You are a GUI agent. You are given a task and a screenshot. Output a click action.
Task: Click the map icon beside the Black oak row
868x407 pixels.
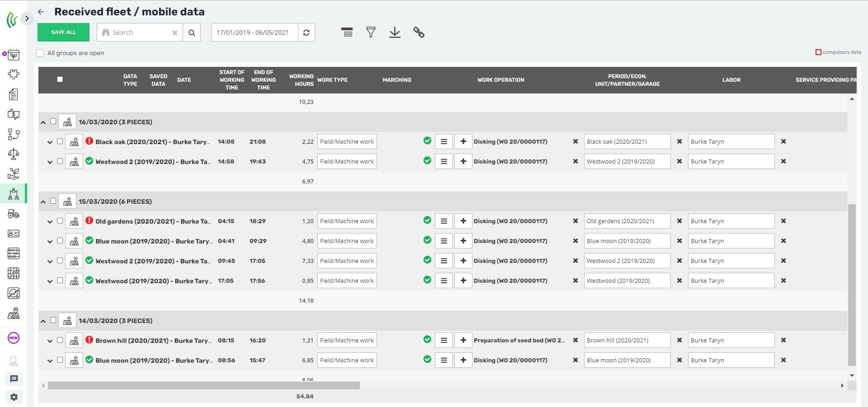tap(74, 141)
